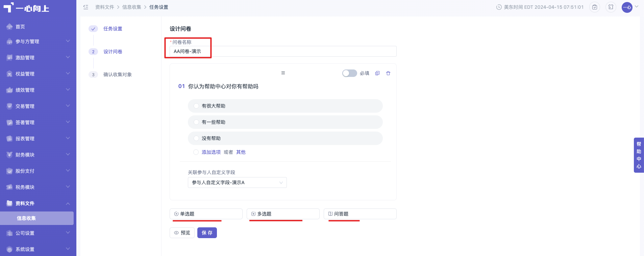644x256 pixels.
Task: Add a 多选题 question
Action: point(283,214)
